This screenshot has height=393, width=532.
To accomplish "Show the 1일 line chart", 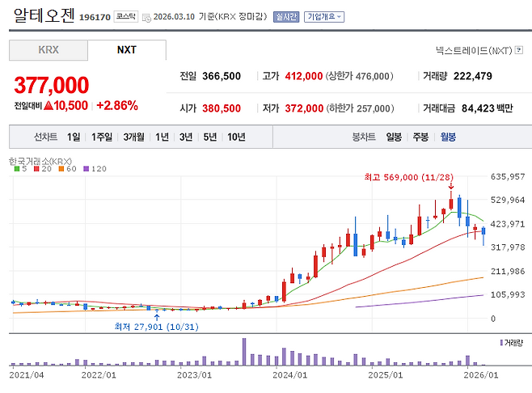I will click(74, 137).
